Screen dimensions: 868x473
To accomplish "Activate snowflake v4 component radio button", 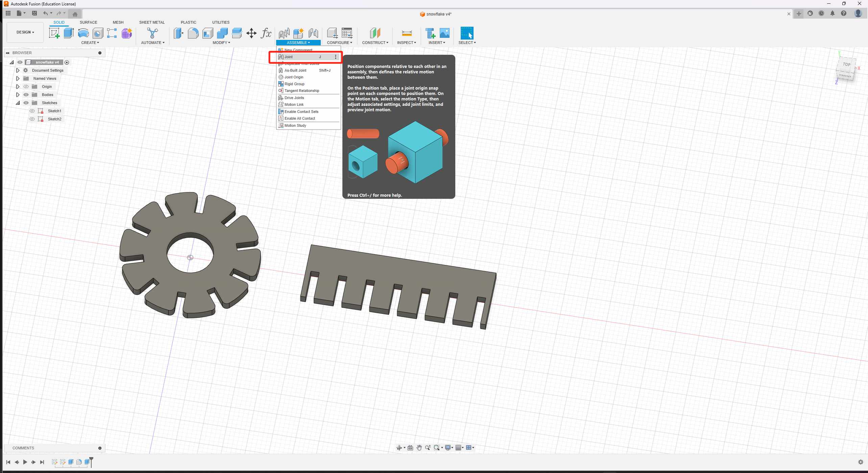I will 67,62.
